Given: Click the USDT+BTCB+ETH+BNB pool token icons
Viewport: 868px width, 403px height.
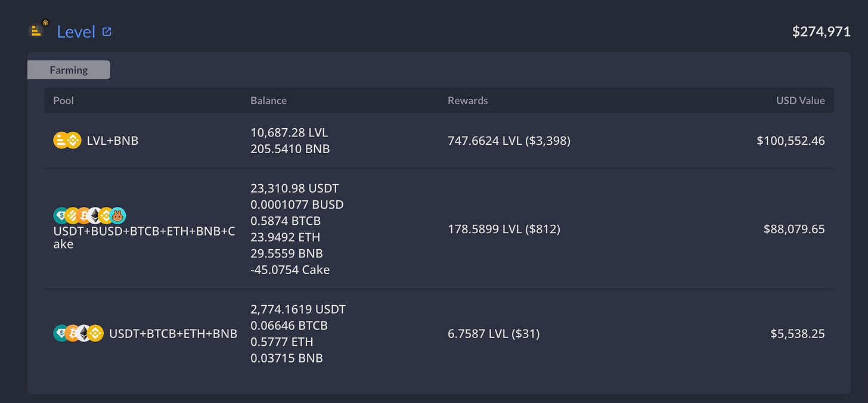Looking at the screenshot, I should click(79, 333).
